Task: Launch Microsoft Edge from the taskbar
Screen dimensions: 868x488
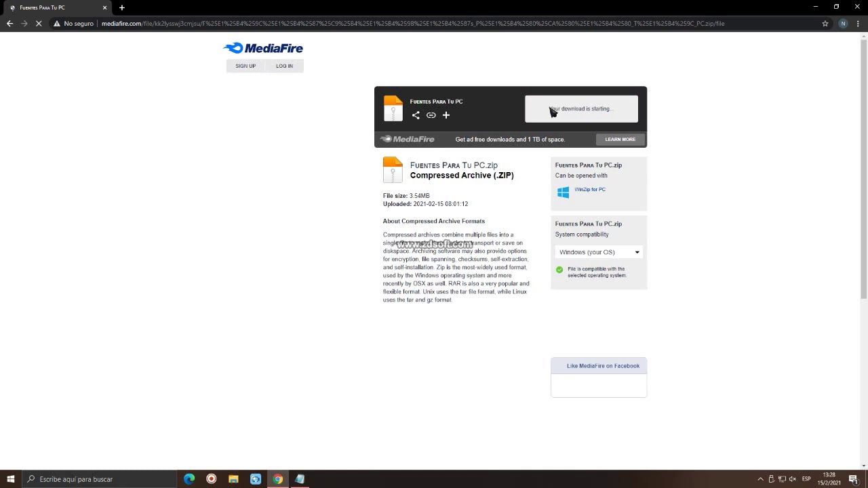Action: (x=189, y=479)
